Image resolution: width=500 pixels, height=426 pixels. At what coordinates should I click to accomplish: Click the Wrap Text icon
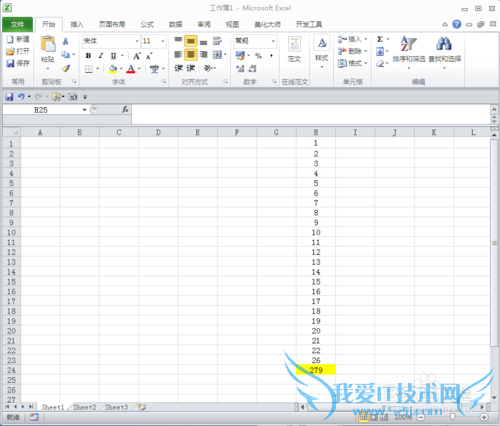point(217,41)
